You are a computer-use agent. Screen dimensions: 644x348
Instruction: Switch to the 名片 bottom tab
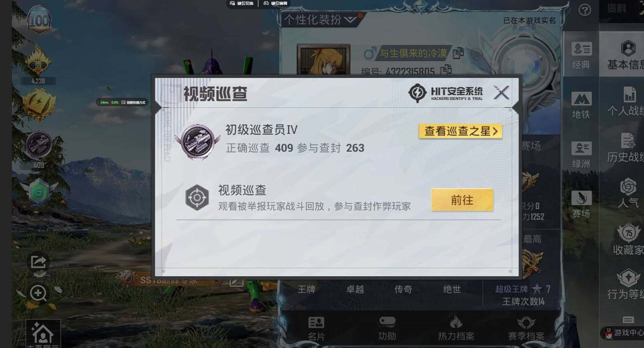(x=316, y=329)
